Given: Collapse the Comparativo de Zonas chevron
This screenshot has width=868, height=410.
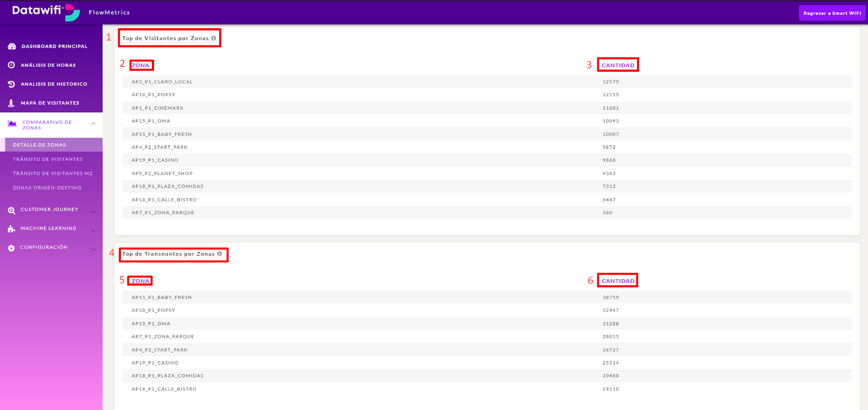Looking at the screenshot, I should [93, 123].
